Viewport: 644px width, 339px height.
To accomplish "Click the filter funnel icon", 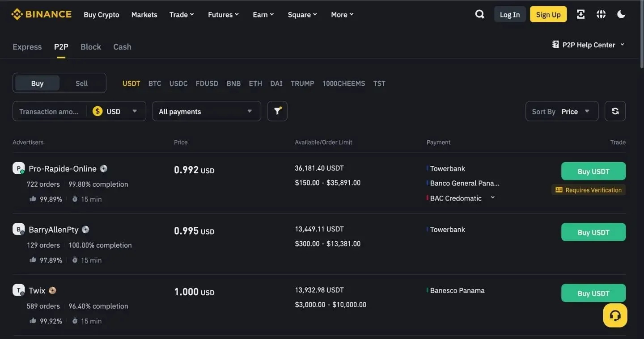I will tap(277, 111).
